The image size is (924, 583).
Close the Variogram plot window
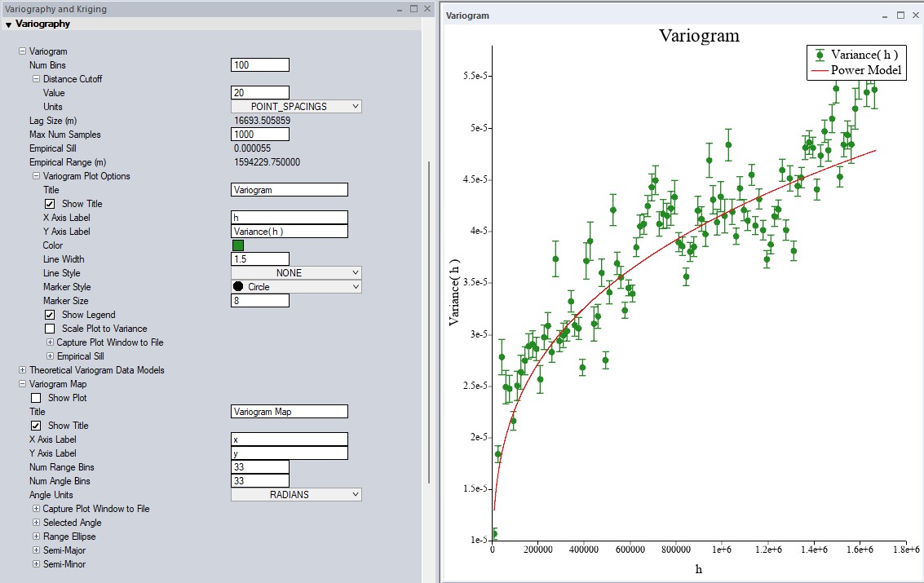pyautogui.click(x=916, y=15)
